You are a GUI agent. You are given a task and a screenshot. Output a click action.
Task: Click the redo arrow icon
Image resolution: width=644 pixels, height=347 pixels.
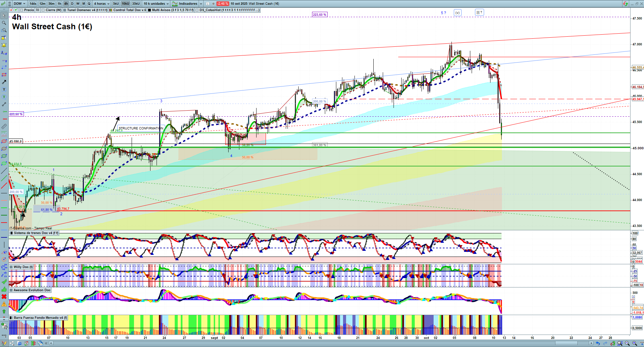(605, 343)
